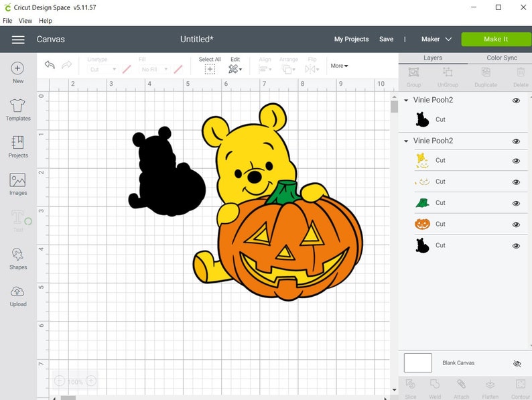Image resolution: width=532 pixels, height=400 pixels.
Task: Zoom in on the canvas
Action: (x=91, y=381)
